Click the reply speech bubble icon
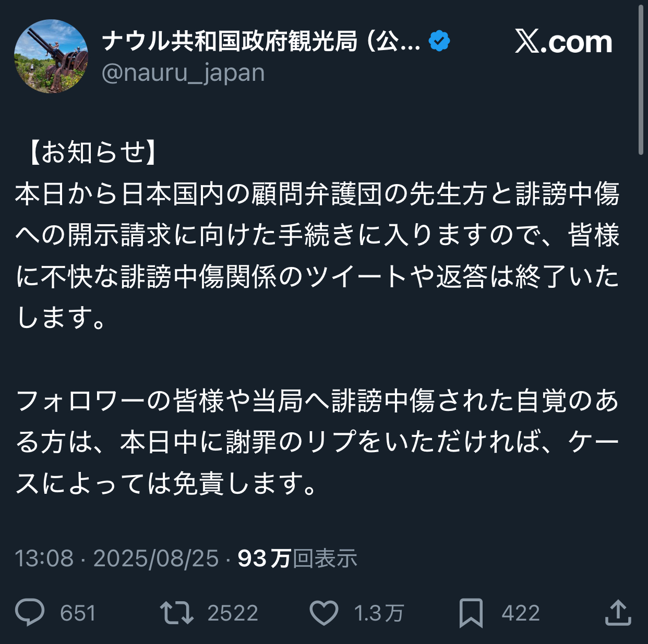The image size is (648, 644). click(30, 613)
